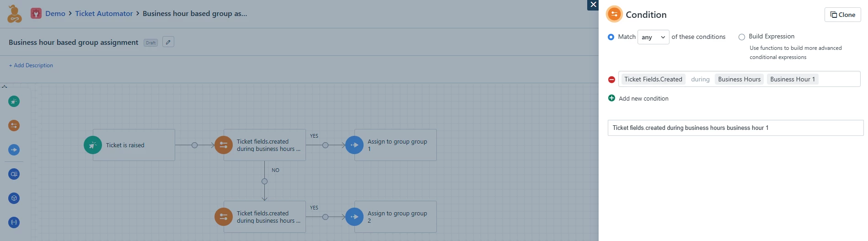The image size is (868, 241).
Task: Click the Add Description link
Action: 31,65
